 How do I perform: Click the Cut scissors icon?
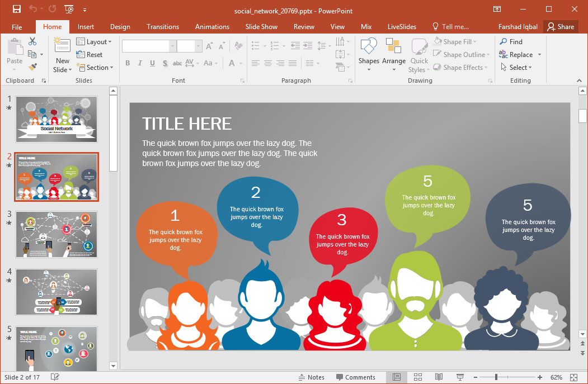[32, 41]
